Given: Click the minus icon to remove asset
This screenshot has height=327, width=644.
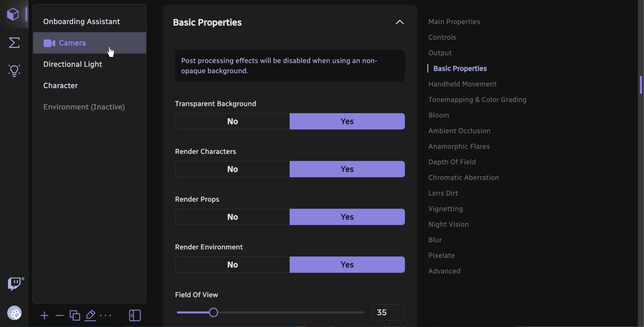Looking at the screenshot, I should tap(60, 316).
